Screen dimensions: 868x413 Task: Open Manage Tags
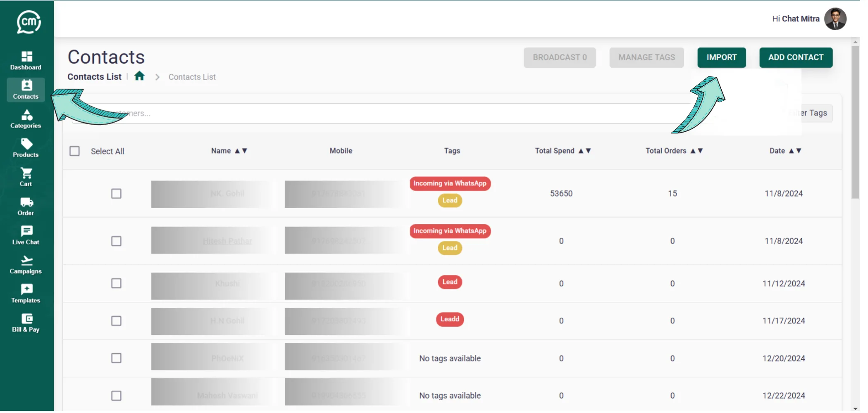tap(646, 57)
